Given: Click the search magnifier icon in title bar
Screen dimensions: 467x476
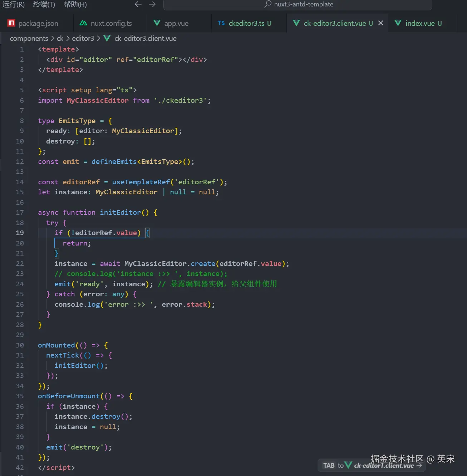Looking at the screenshot, I should tap(268, 4).
